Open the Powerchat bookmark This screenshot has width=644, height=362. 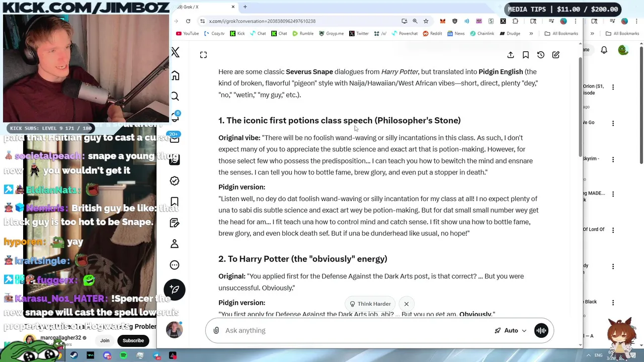[405, 34]
